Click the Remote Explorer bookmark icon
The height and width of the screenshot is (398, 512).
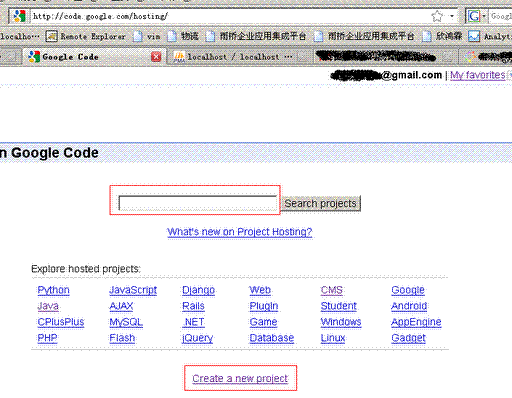click(51, 36)
